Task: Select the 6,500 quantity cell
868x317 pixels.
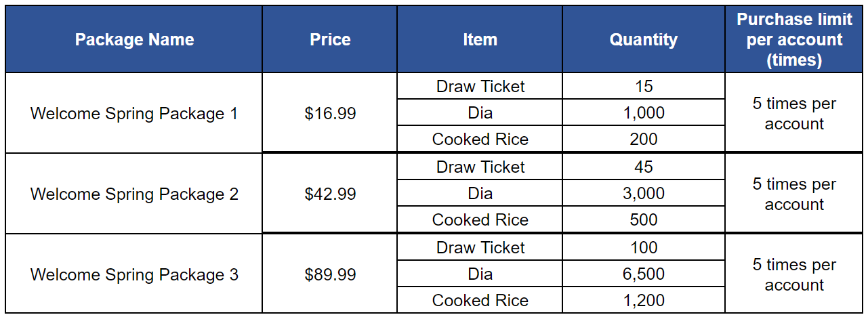Action: point(644,274)
